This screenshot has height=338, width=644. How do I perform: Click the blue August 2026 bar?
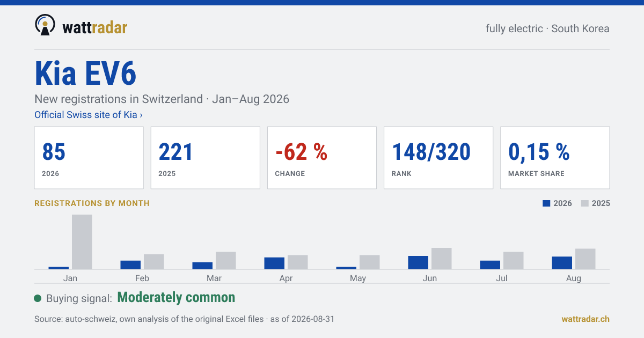coord(562,263)
